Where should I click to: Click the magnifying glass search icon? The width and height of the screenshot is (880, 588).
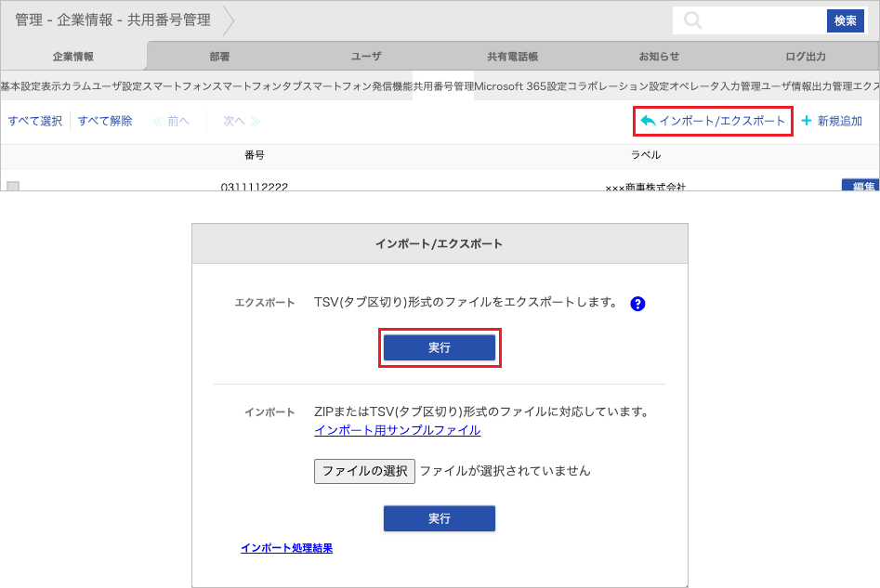click(x=692, y=20)
